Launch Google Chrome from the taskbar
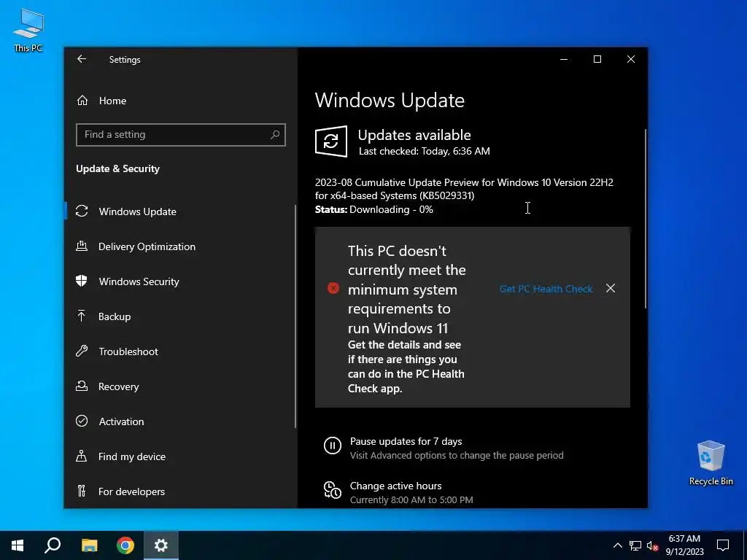This screenshot has width=747, height=560. point(125,545)
